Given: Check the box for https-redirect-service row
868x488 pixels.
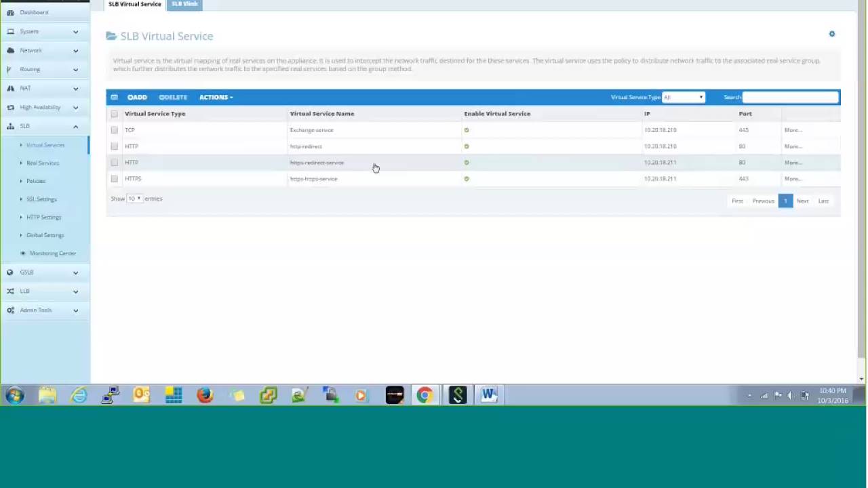Looking at the screenshot, I should 114,163.
